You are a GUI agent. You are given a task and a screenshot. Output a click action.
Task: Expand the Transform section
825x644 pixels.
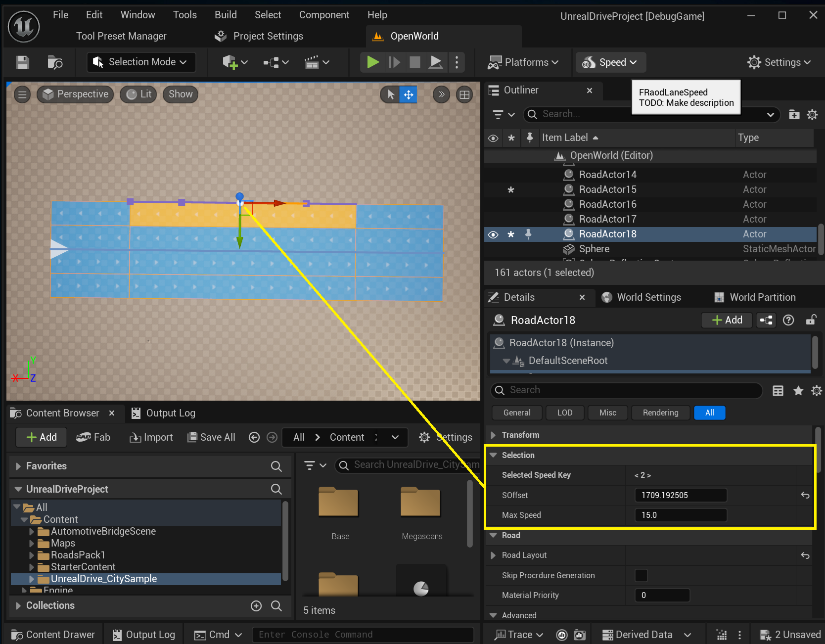[493, 435]
